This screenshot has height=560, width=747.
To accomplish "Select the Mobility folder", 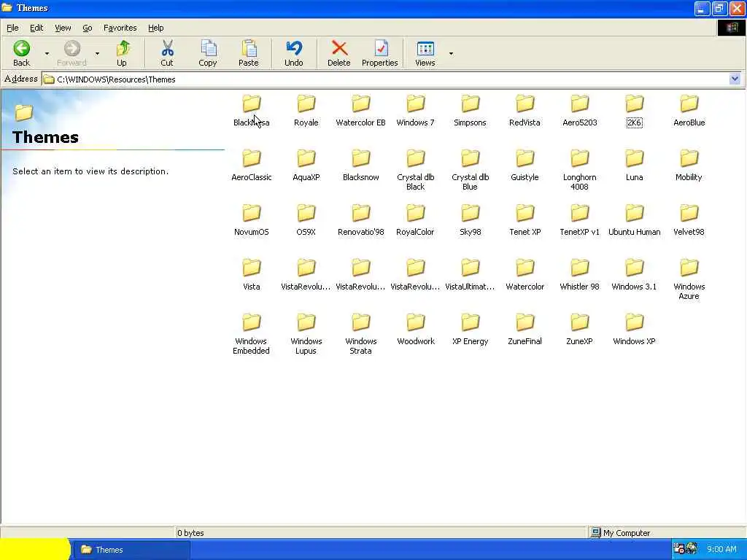I will pos(689,166).
